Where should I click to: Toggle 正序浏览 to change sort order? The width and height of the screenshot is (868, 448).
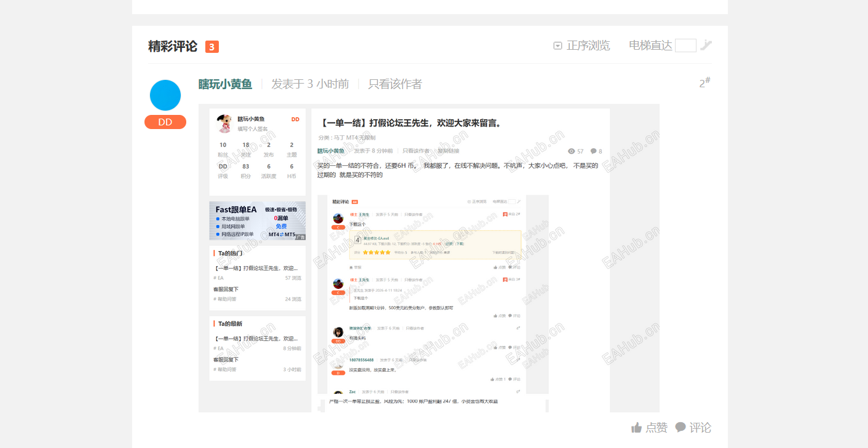[x=586, y=45]
